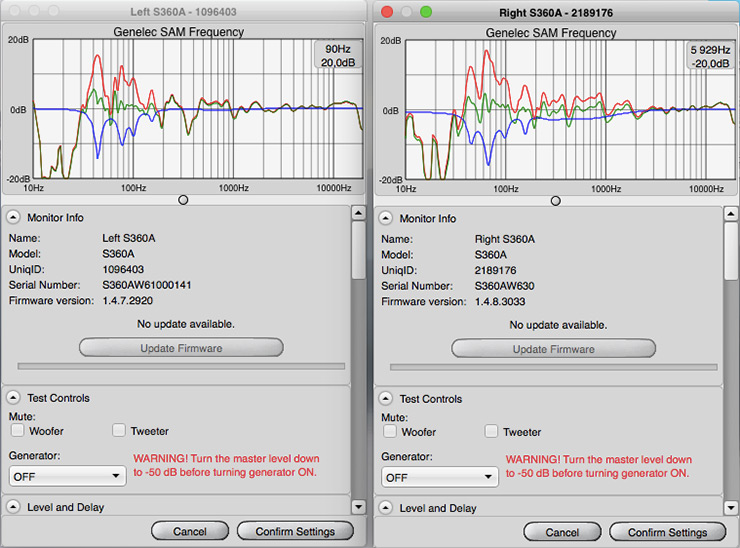740x548 pixels.
Task: Click serial number S360AW61000141
Action: (147, 285)
